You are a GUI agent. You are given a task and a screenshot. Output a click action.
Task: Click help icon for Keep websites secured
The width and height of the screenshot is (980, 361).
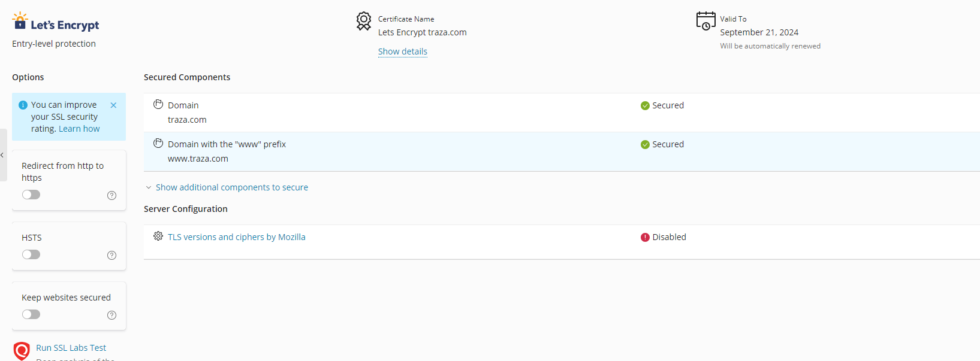111,315
